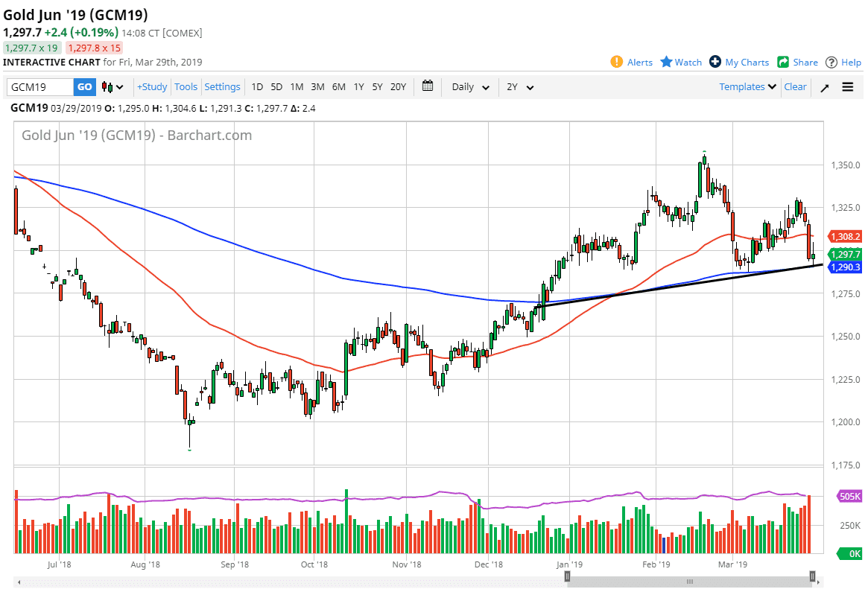Click the GO button
The height and width of the screenshot is (592, 868).
[x=85, y=87]
